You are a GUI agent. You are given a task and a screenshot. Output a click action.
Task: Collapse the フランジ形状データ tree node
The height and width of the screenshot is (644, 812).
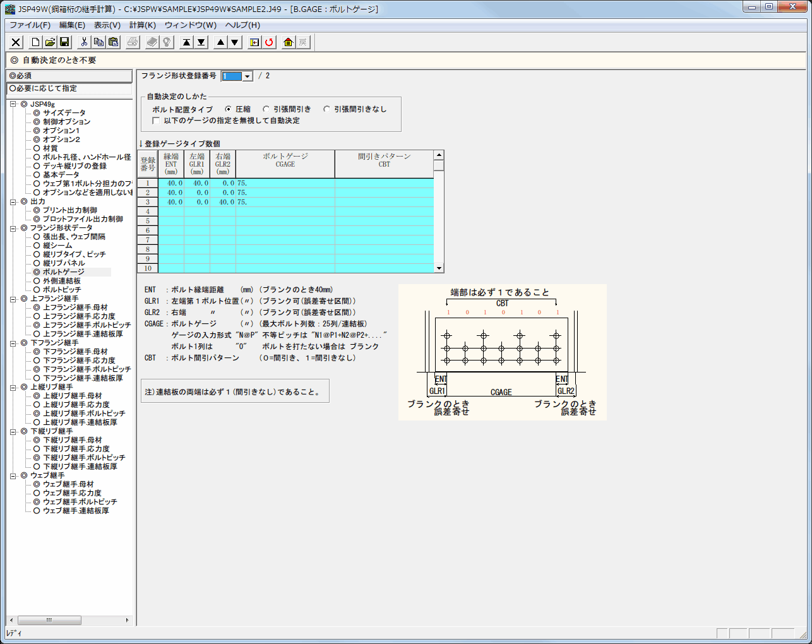tap(13, 228)
